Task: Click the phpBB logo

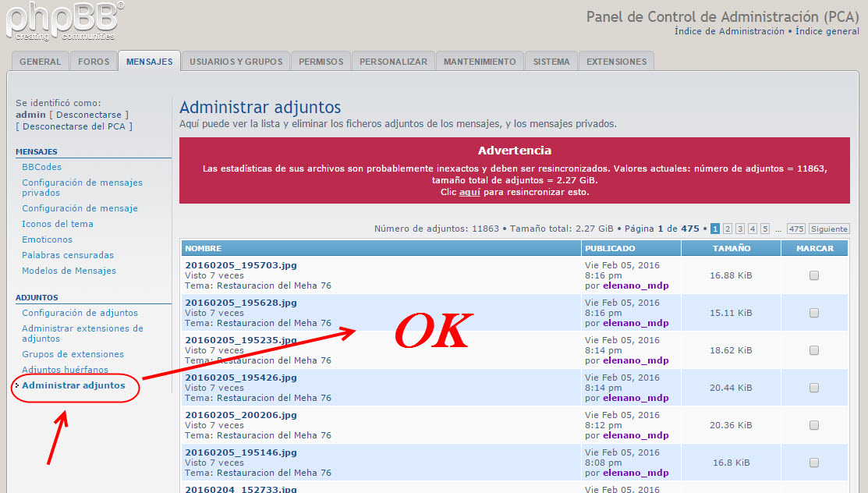Action: pos(64,21)
